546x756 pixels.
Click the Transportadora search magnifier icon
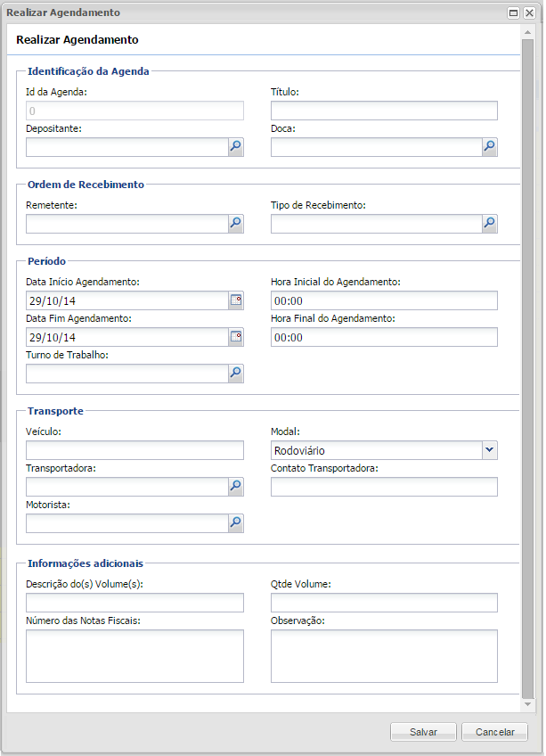pyautogui.click(x=236, y=487)
